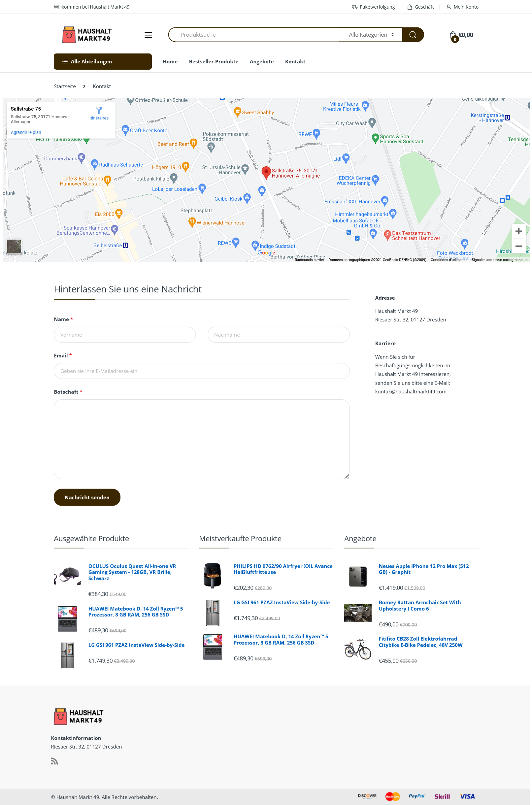
Task: Open HUAWEI Matebook D under Ausgewählte Produkte
Action: tap(135, 611)
